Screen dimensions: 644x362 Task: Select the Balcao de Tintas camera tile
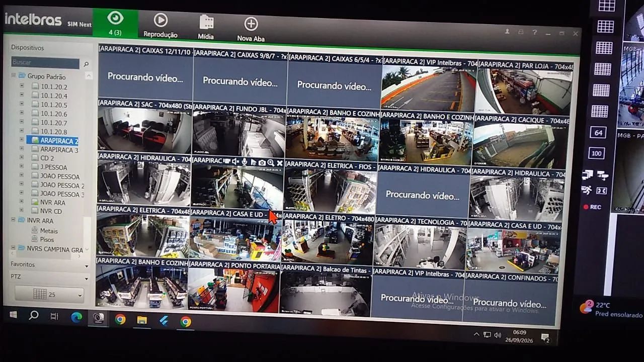point(326,291)
